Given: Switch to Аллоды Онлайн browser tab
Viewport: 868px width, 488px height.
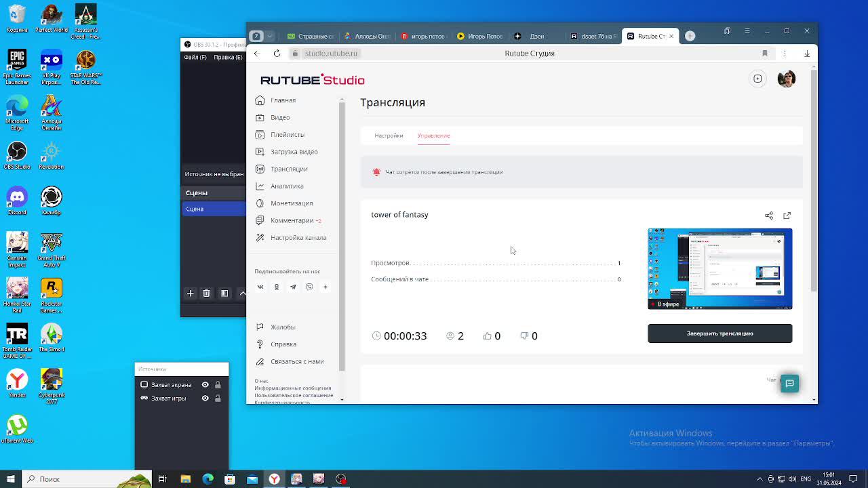Looking at the screenshot, I should (x=366, y=36).
